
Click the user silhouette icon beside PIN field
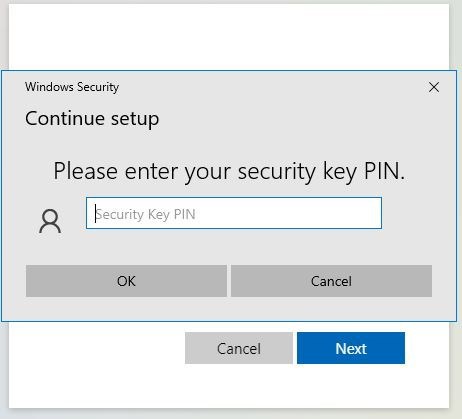pyautogui.click(x=50, y=221)
